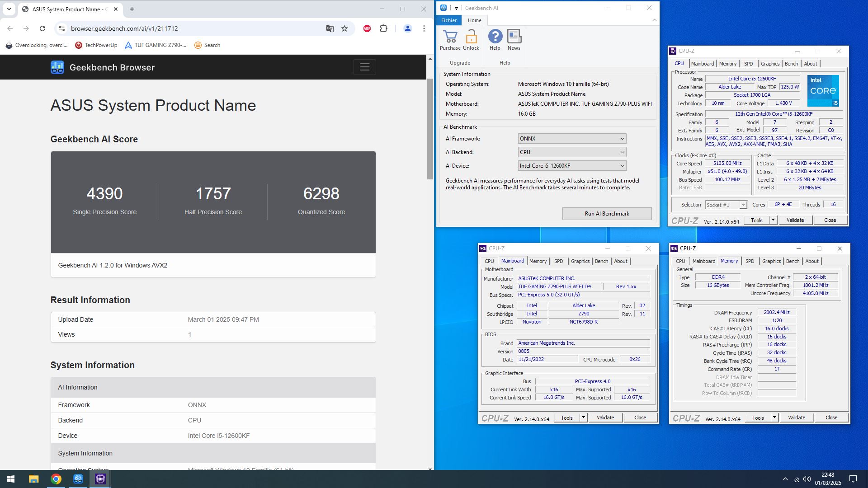The image size is (868, 488).
Task: Click the translate page icon in address bar
Action: click(x=330, y=28)
